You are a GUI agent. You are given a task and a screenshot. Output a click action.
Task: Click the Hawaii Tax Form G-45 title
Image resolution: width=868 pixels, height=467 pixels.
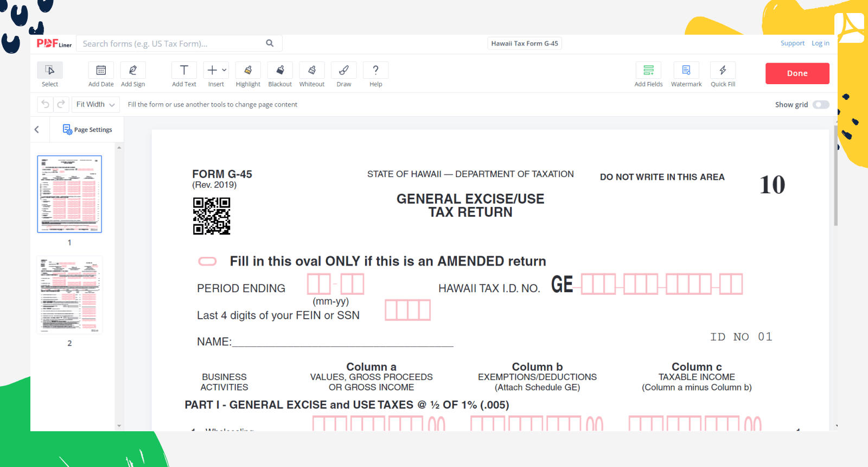point(525,43)
